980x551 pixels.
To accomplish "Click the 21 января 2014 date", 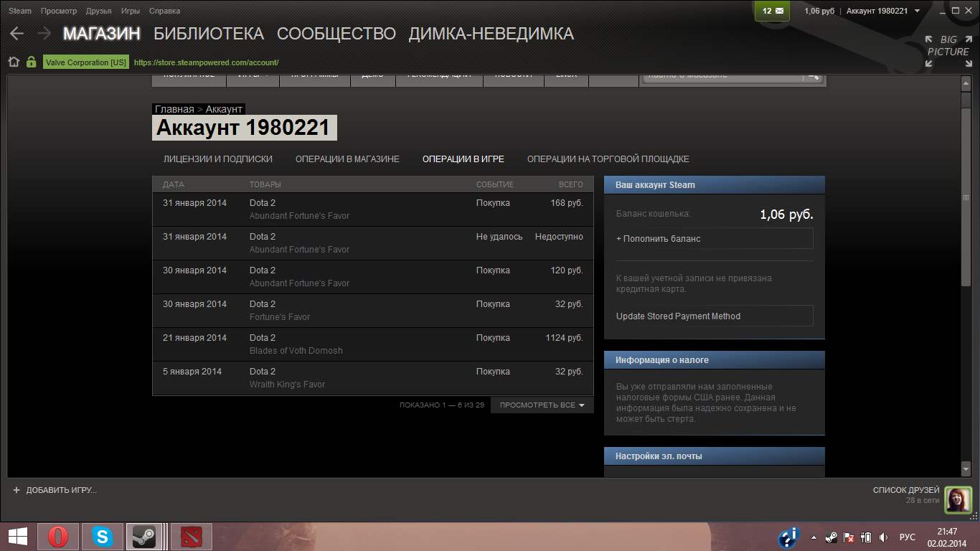I will (194, 338).
